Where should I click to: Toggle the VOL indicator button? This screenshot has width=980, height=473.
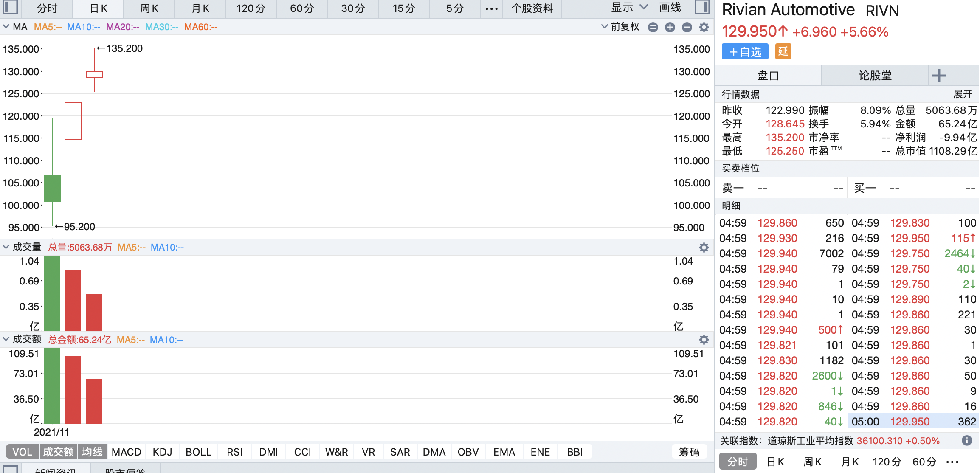coord(23,452)
